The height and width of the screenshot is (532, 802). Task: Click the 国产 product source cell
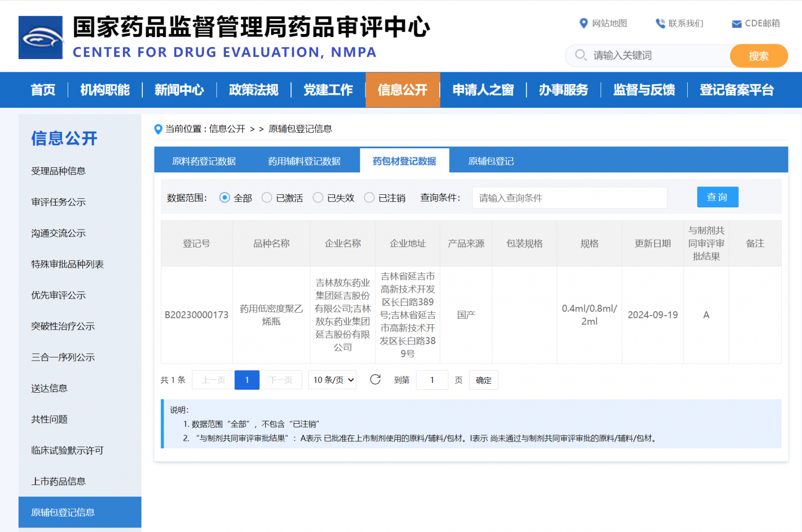pos(466,315)
